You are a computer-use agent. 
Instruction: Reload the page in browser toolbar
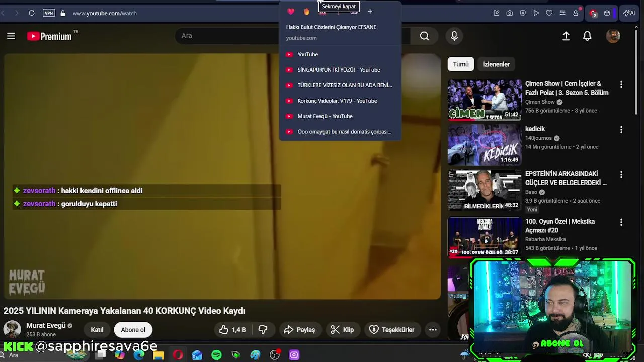[31, 13]
